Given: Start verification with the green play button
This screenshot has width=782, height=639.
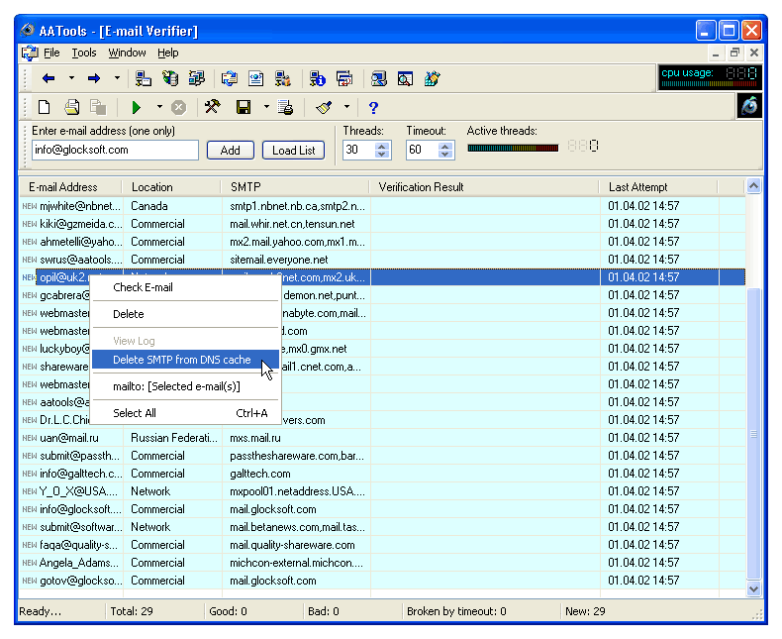Looking at the screenshot, I should click(x=136, y=107).
